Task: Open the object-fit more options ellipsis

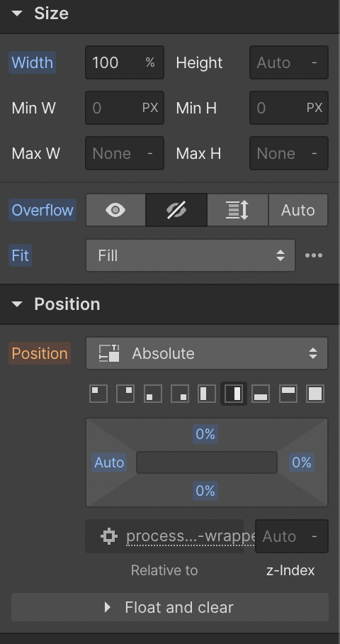Action: (x=314, y=255)
